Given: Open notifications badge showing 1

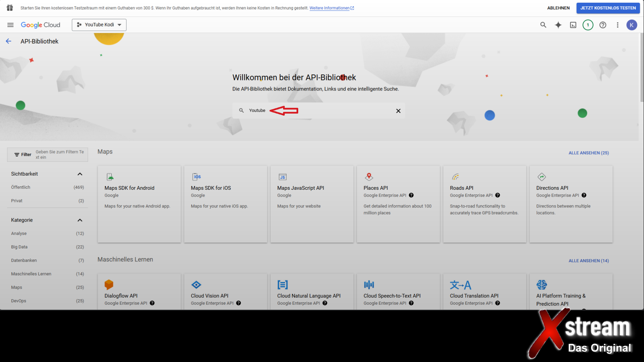Looking at the screenshot, I should tap(588, 25).
